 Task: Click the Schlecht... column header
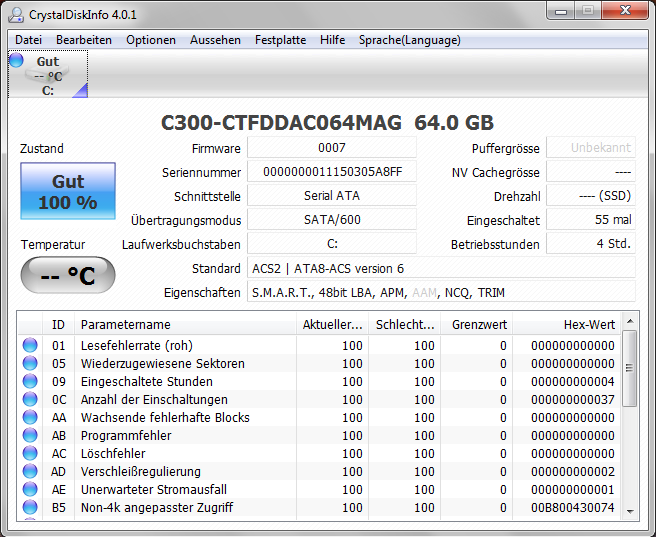[x=404, y=325]
